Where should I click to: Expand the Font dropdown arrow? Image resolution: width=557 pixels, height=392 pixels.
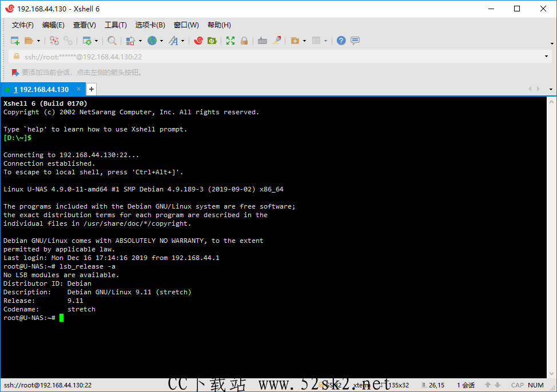pyautogui.click(x=182, y=41)
